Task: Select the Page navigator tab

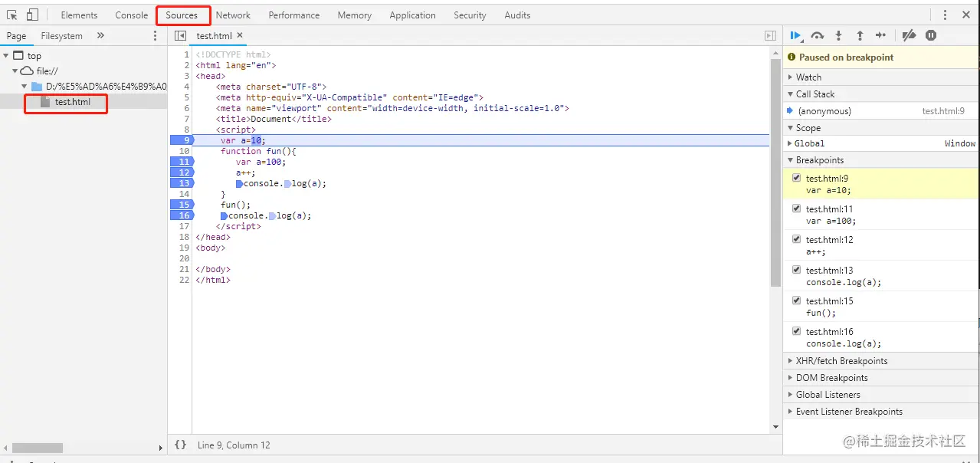Action: click(16, 36)
